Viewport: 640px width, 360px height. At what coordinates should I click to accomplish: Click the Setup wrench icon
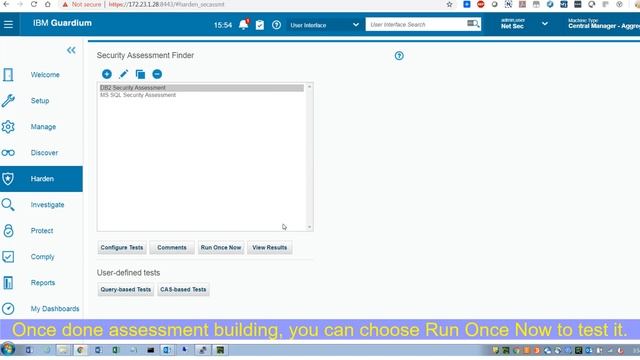point(8,101)
